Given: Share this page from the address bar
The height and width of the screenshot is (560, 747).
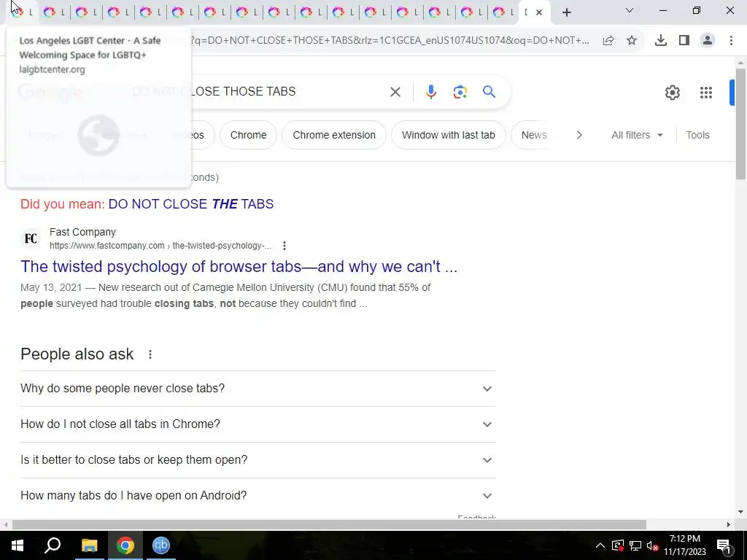Looking at the screenshot, I should [x=608, y=41].
